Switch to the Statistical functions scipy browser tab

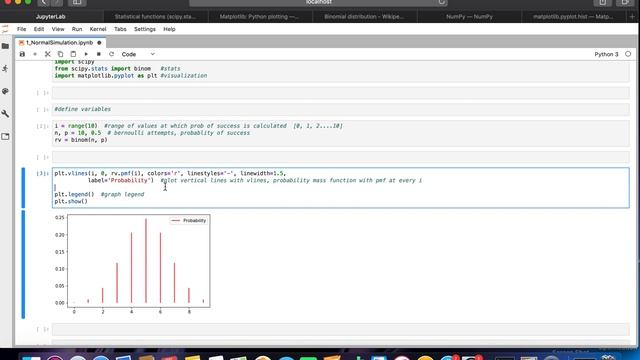point(155,17)
